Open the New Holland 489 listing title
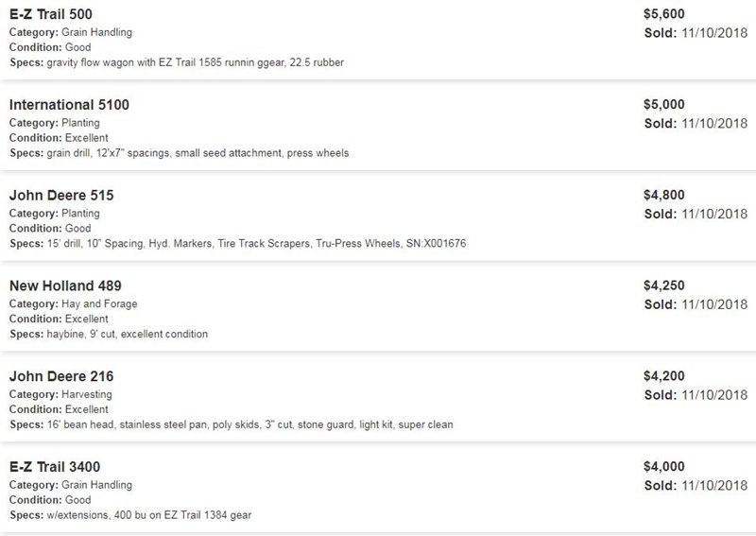 65,285
